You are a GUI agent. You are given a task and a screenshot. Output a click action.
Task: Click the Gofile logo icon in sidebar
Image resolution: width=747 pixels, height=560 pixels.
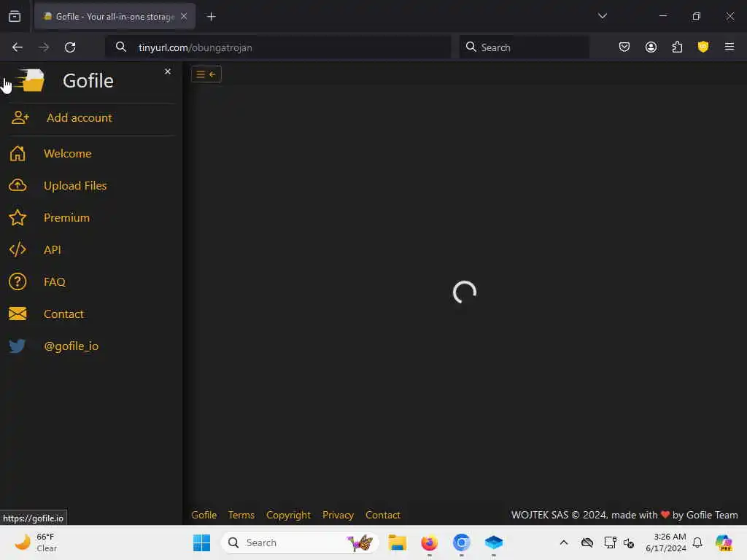(29, 80)
